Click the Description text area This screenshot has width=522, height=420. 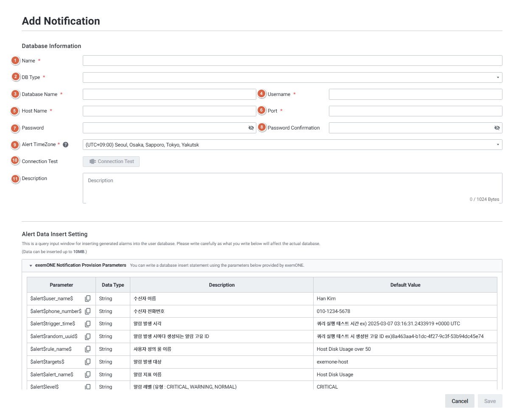[292, 188]
